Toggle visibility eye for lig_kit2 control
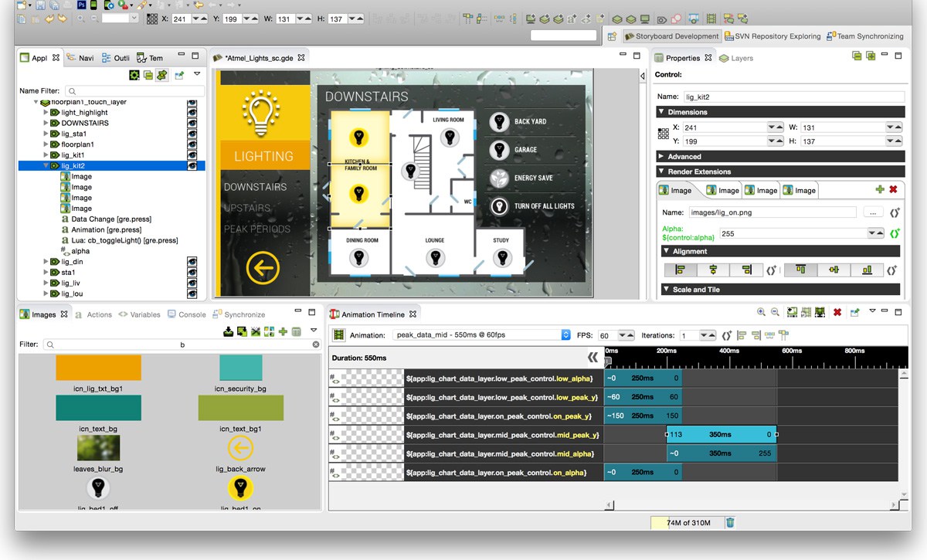The width and height of the screenshot is (927, 560). [192, 165]
